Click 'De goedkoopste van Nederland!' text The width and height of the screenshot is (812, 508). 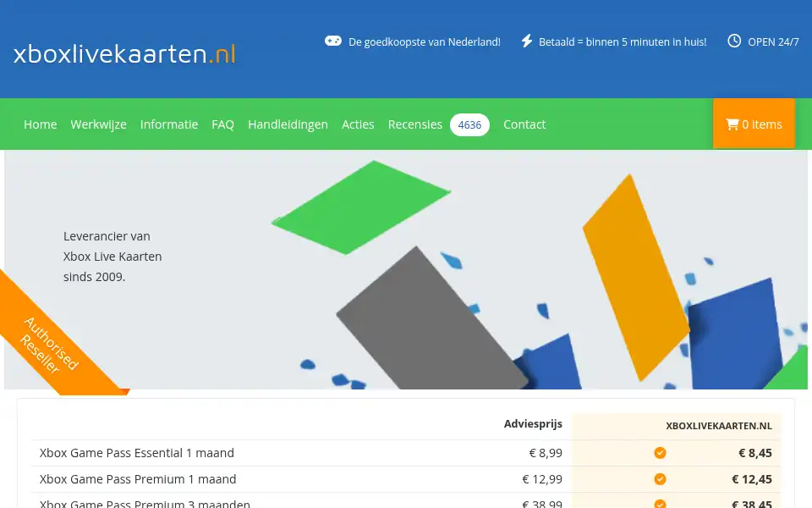click(425, 42)
